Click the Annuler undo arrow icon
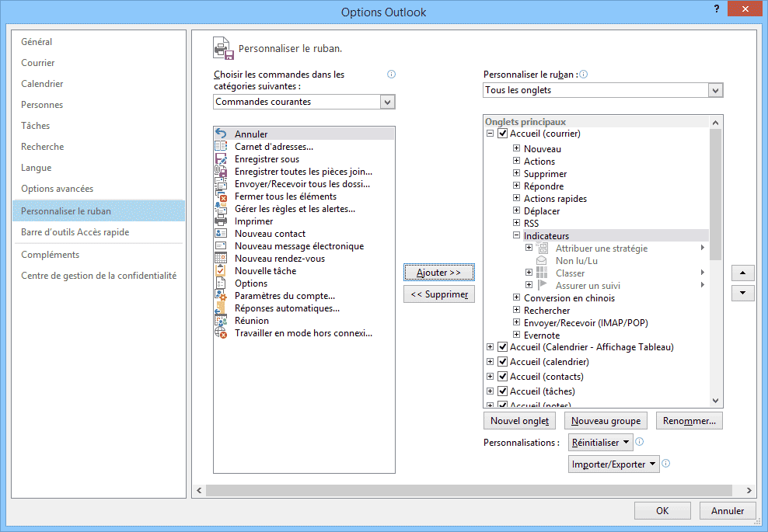 coord(221,134)
